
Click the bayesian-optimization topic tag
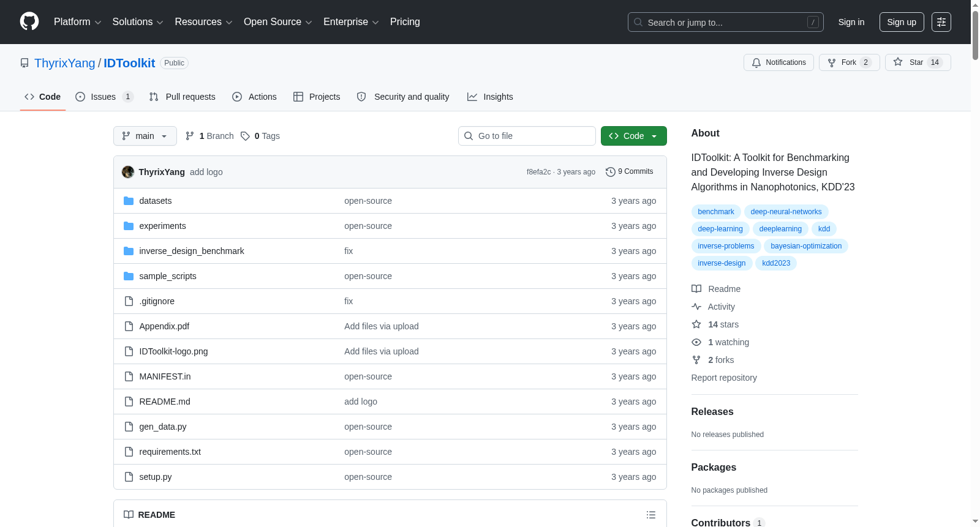tap(806, 246)
